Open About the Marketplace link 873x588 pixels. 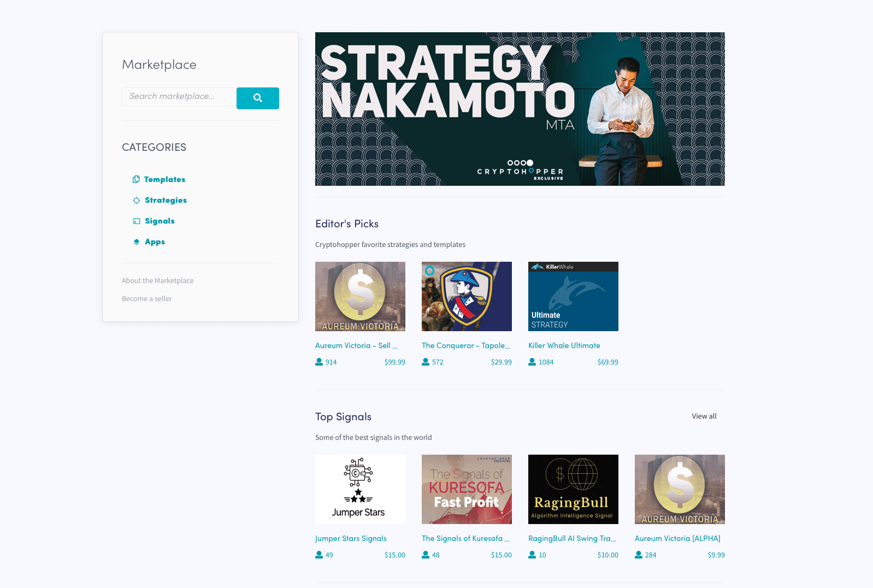tap(158, 280)
